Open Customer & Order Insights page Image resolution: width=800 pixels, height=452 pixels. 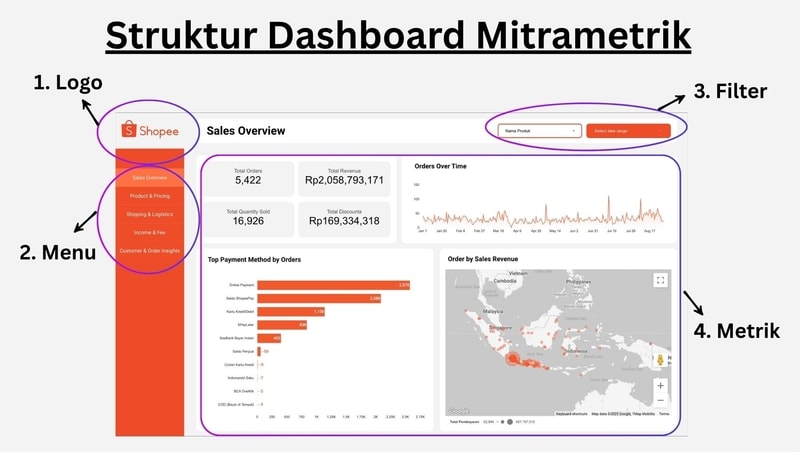[x=149, y=250]
